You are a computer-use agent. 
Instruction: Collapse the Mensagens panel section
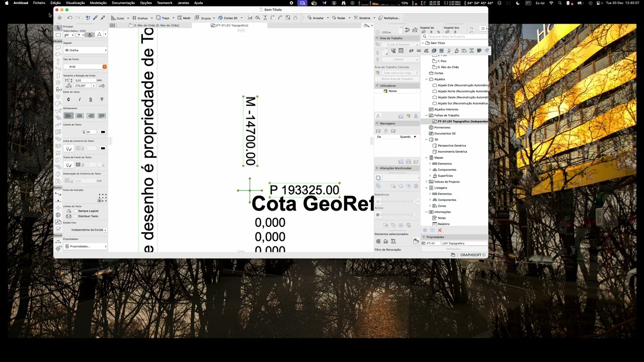pyautogui.click(x=377, y=123)
